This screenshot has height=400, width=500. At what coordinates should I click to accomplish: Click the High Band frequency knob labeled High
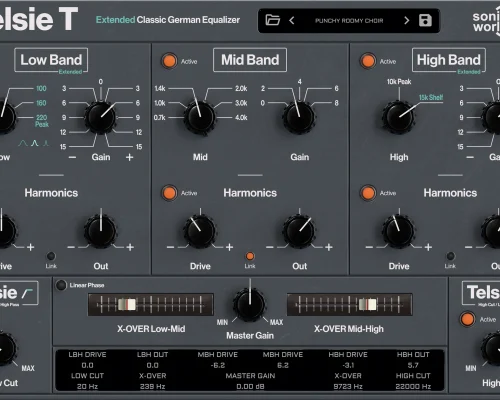coord(399,117)
